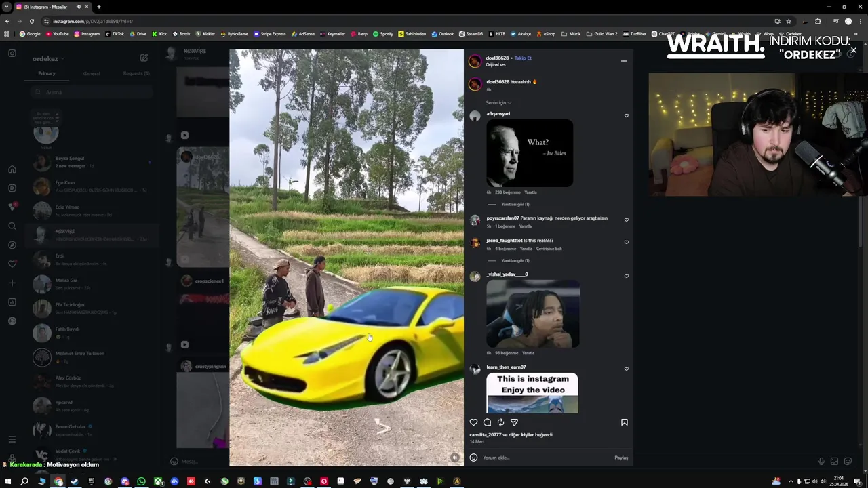This screenshot has height=488, width=868.
Task: Open Notifications heart in Instagram sidebar
Action: (12, 264)
